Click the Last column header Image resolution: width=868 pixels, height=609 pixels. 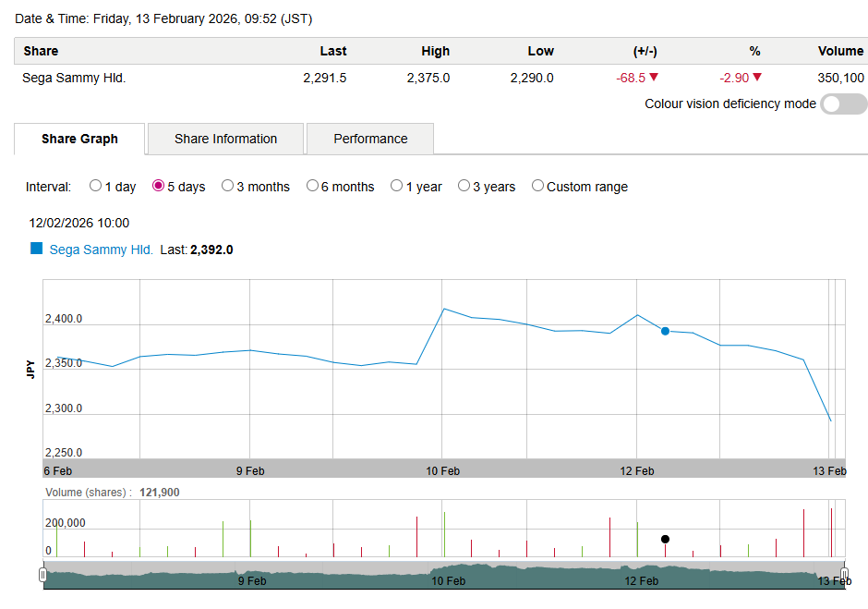[333, 51]
